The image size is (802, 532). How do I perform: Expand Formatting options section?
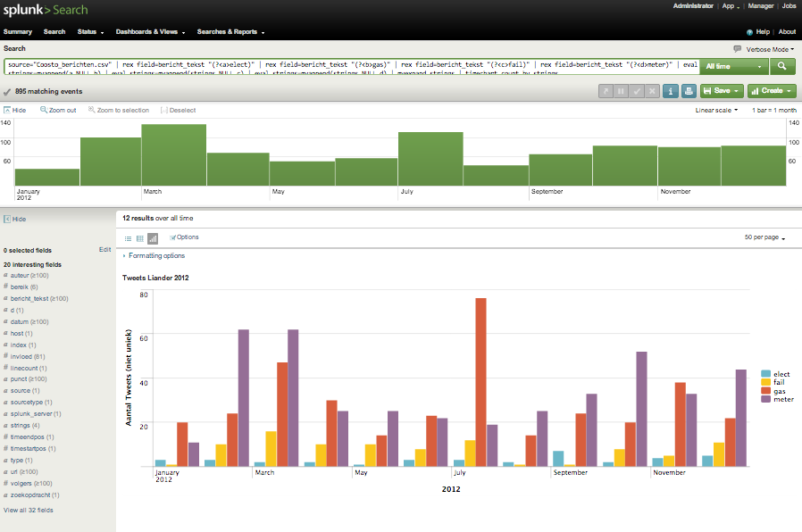click(156, 256)
